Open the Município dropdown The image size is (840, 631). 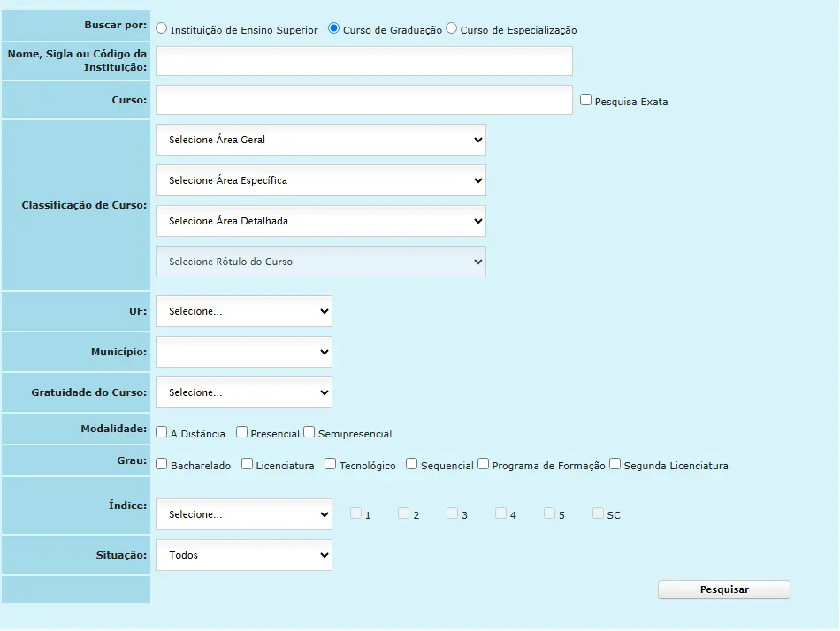coord(244,352)
